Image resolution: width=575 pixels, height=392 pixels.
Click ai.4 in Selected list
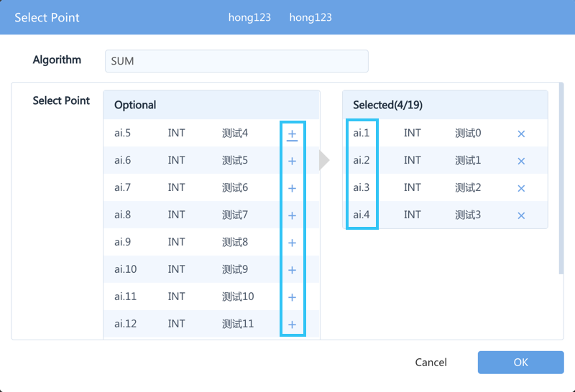click(362, 215)
